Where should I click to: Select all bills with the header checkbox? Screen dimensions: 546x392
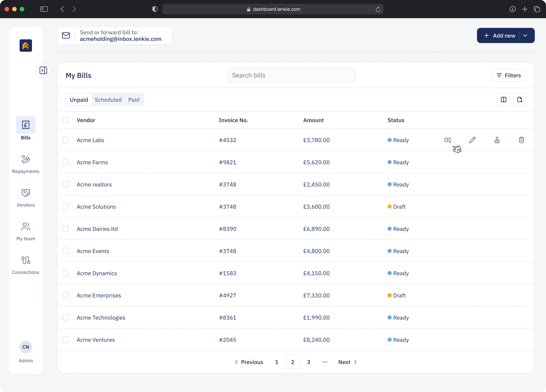66,120
